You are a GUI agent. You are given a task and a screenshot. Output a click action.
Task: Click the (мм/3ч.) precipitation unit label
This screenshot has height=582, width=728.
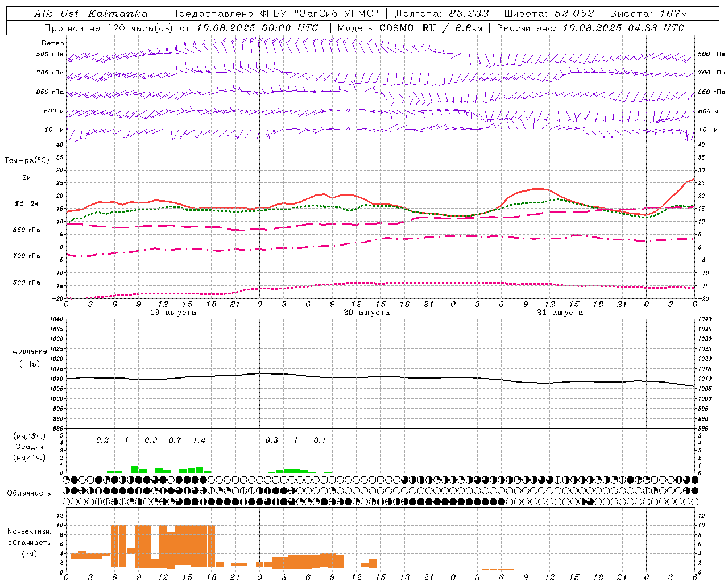click(29, 436)
